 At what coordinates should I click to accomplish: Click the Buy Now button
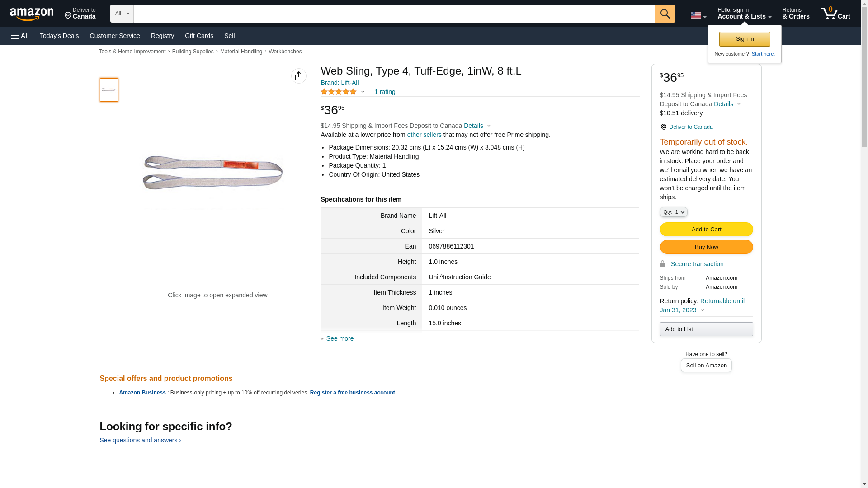click(x=706, y=247)
